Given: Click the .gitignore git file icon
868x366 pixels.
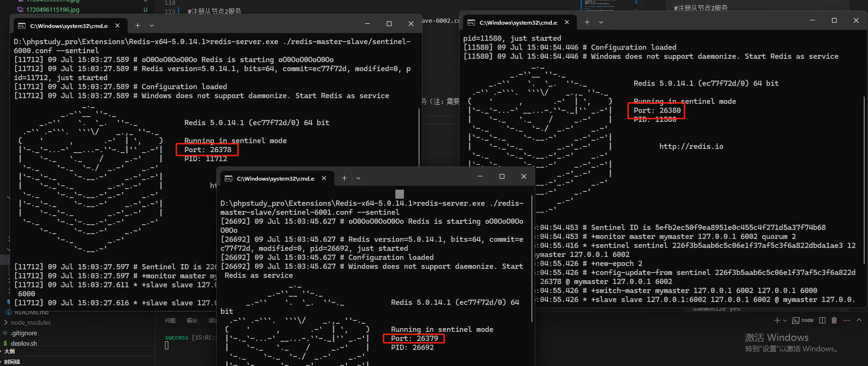Looking at the screenshot, I should click(x=5, y=333).
